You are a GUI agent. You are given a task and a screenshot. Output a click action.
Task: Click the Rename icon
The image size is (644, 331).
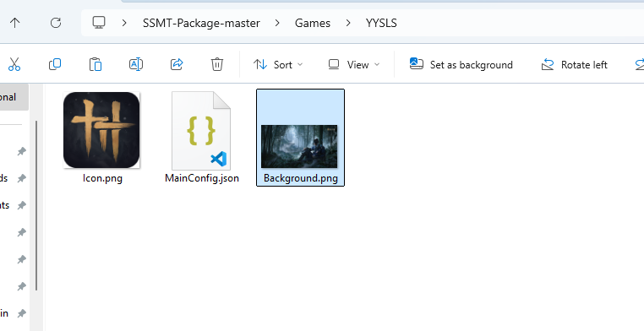pos(136,64)
